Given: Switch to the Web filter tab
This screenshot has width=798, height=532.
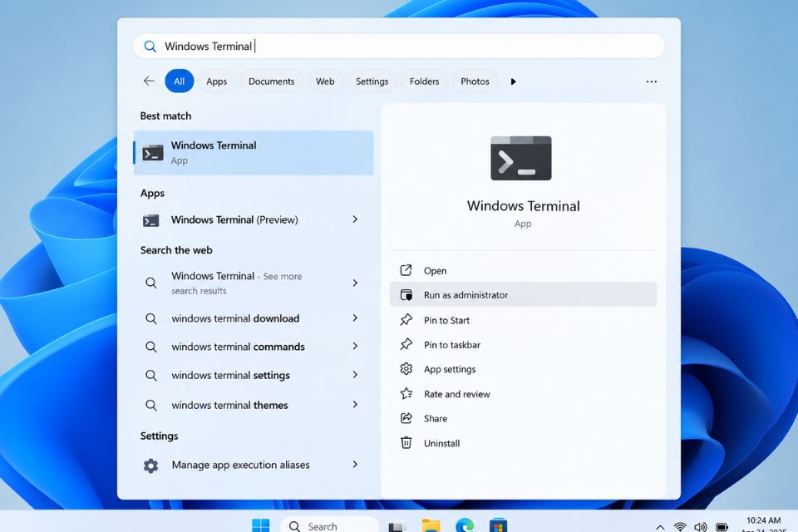Looking at the screenshot, I should [x=325, y=81].
